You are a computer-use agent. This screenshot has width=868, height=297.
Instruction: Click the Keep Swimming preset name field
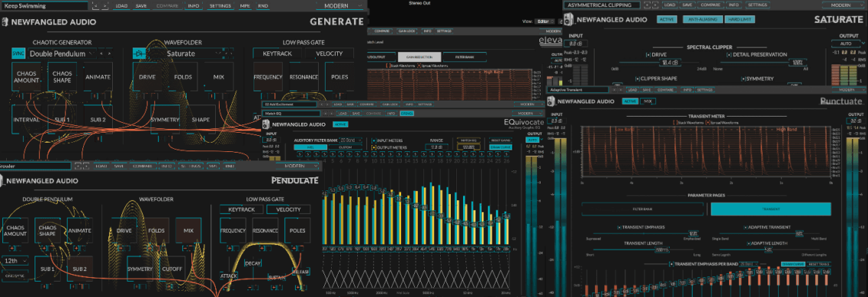point(45,6)
